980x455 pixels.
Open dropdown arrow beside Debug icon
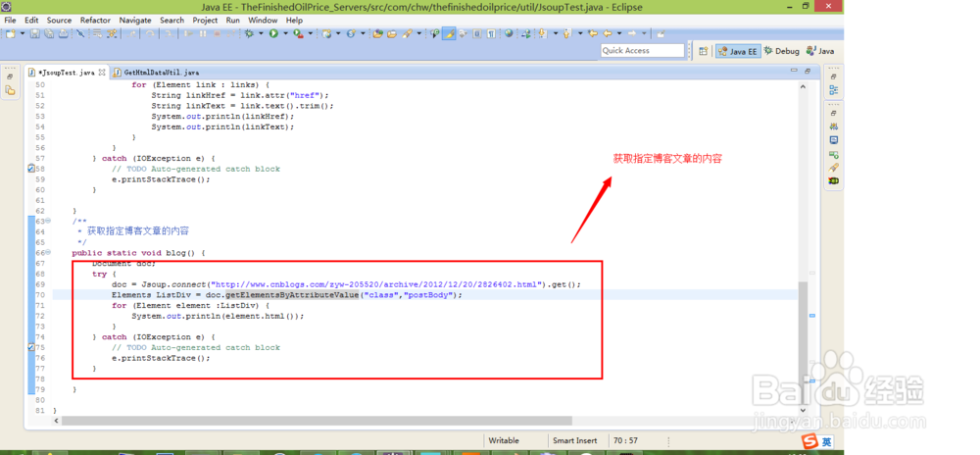[261, 33]
